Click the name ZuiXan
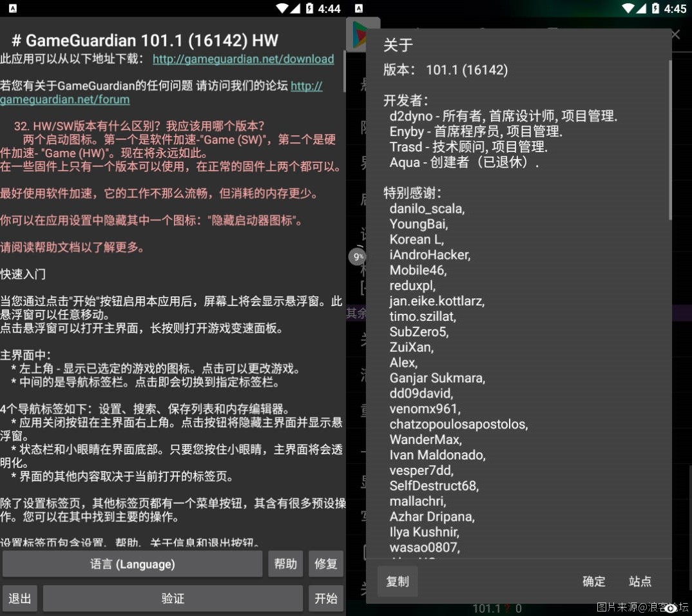The height and width of the screenshot is (616, 692). point(411,347)
